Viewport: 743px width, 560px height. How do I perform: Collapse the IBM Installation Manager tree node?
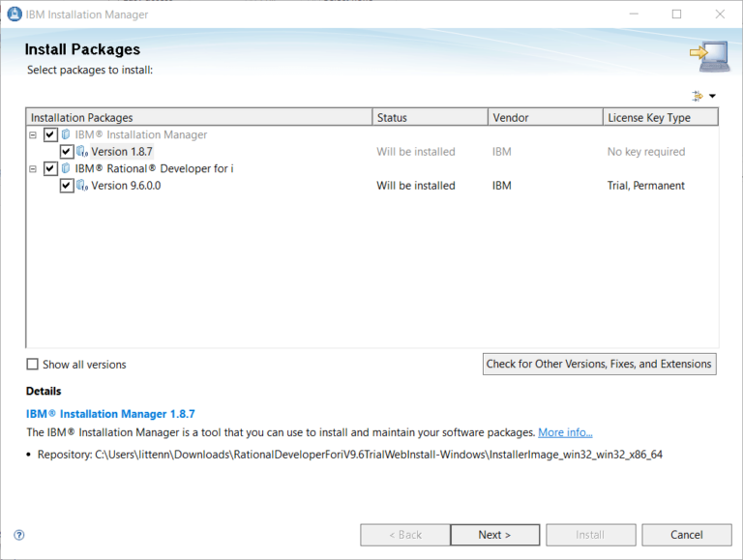click(x=33, y=135)
